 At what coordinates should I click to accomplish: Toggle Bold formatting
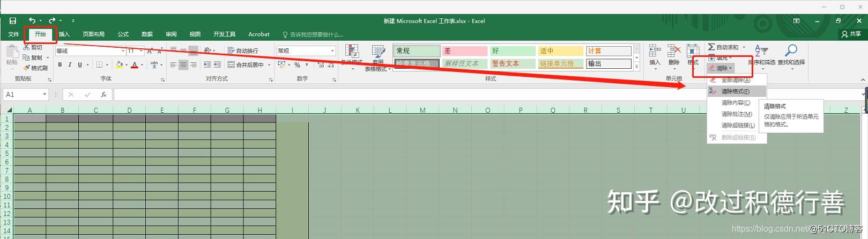click(x=60, y=64)
